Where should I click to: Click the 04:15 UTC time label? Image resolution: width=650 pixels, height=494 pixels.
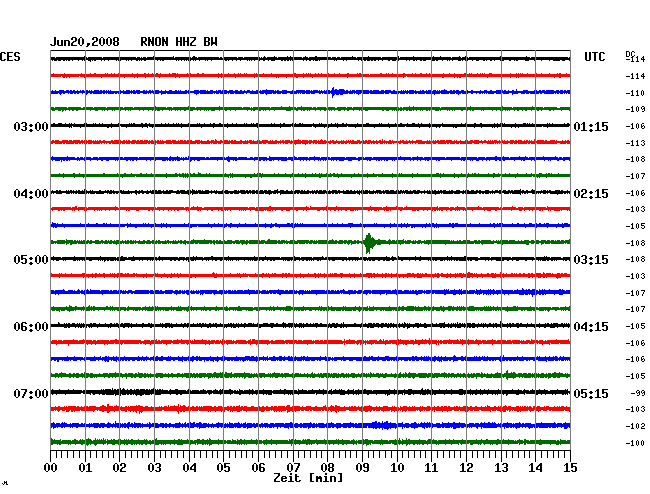(x=591, y=327)
